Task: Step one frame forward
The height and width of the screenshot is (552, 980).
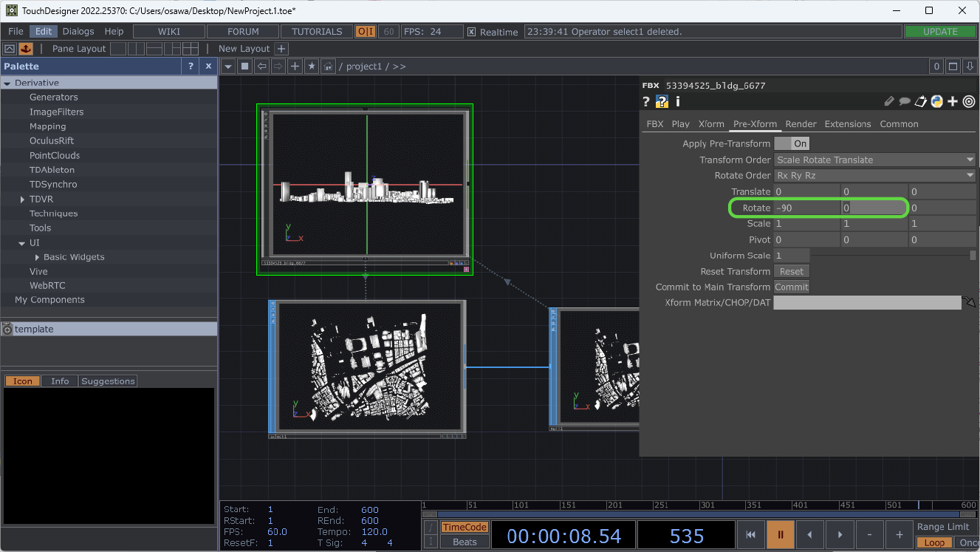Action: [840, 534]
